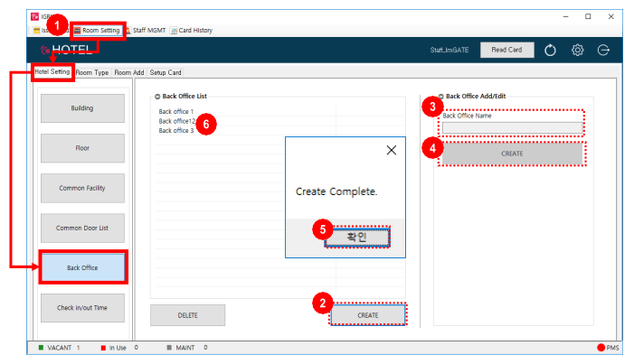Select Back office 3 in list
This screenshot has width=634, height=364.
(x=175, y=130)
